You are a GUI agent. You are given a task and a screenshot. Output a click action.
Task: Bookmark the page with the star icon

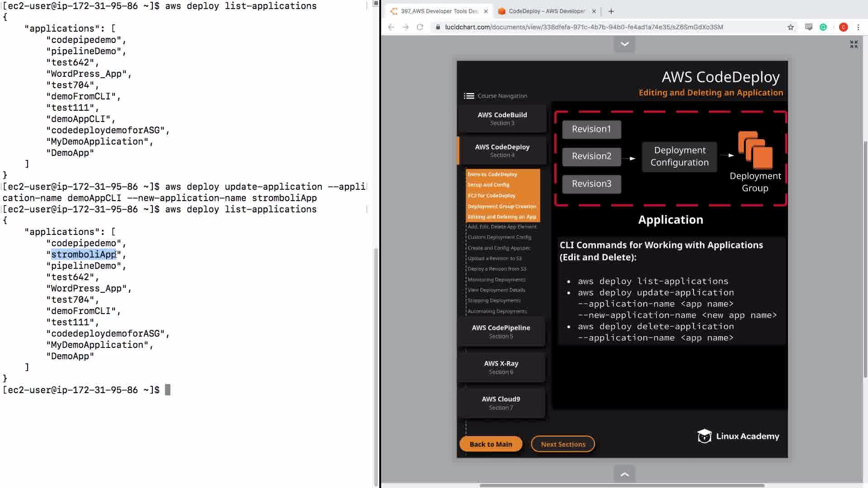pyautogui.click(x=790, y=27)
